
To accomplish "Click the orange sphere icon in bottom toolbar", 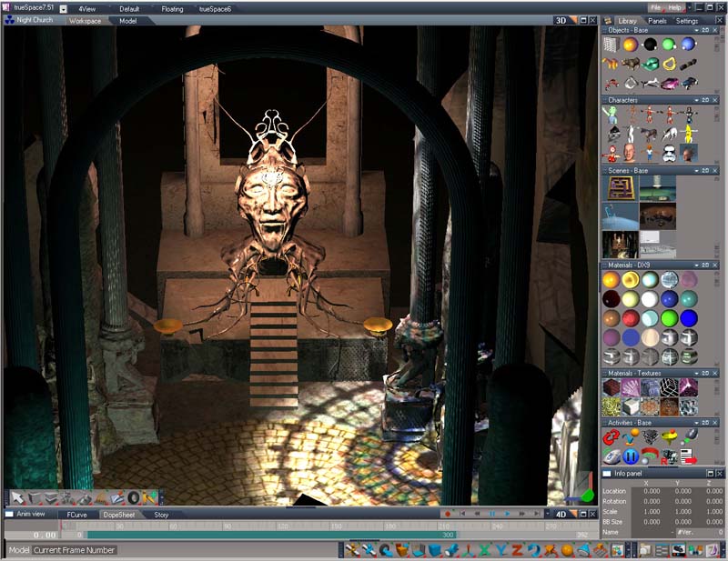I will tap(567, 550).
